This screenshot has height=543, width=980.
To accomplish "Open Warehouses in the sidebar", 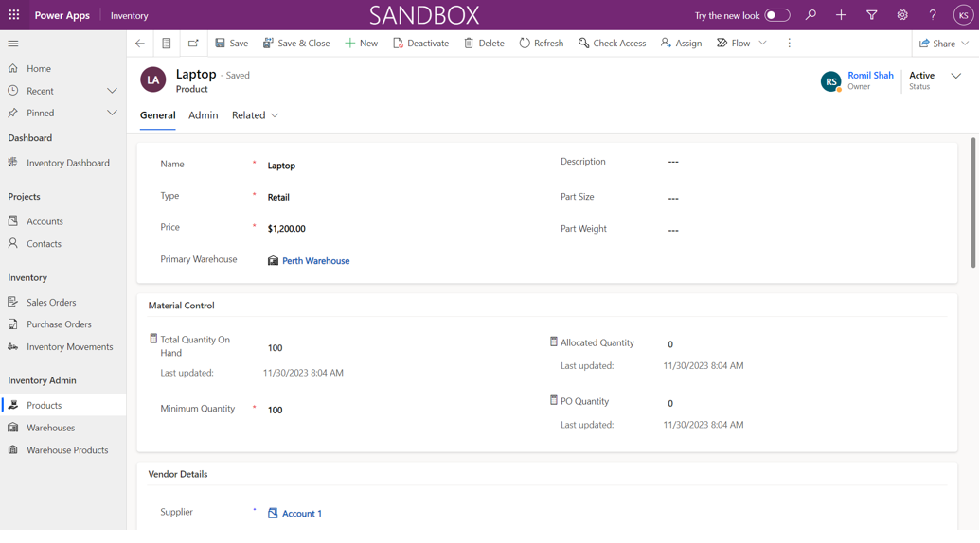I will tap(50, 428).
